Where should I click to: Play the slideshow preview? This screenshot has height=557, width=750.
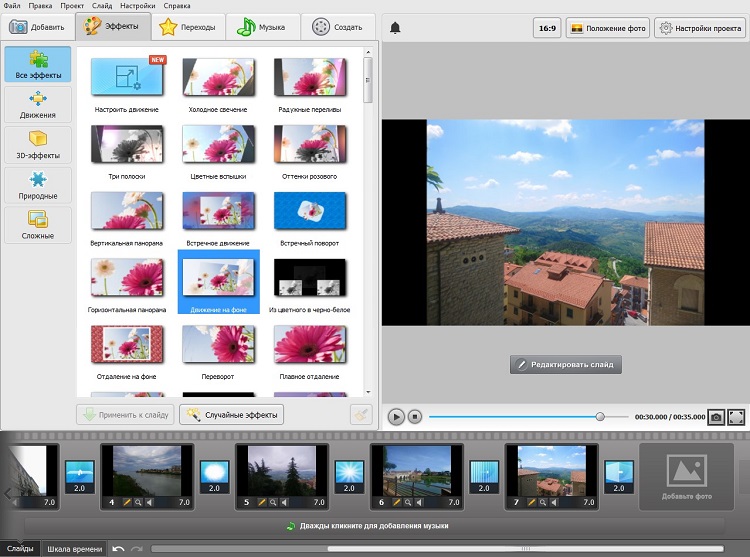click(x=396, y=417)
